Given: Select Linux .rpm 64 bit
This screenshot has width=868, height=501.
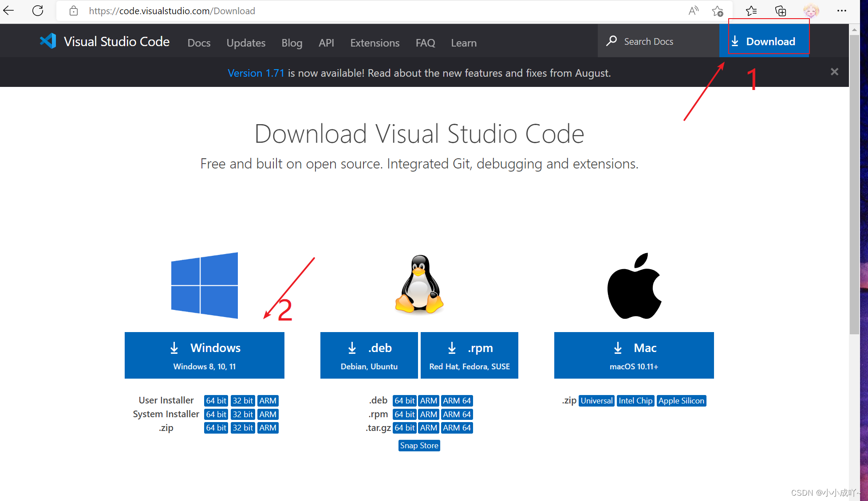Looking at the screenshot, I should coord(405,415).
